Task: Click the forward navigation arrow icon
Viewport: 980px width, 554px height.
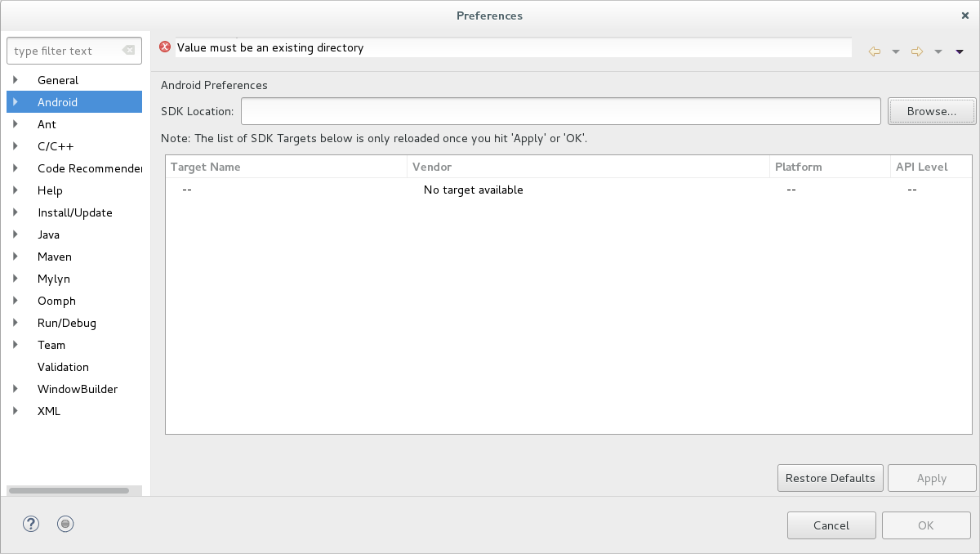Action: click(x=917, y=51)
